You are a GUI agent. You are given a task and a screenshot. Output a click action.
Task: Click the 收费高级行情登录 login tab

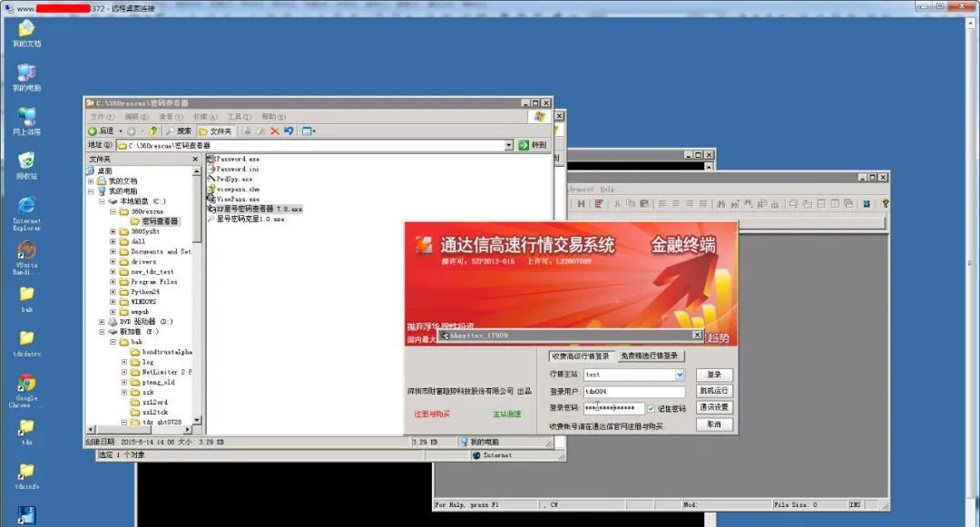click(x=581, y=356)
